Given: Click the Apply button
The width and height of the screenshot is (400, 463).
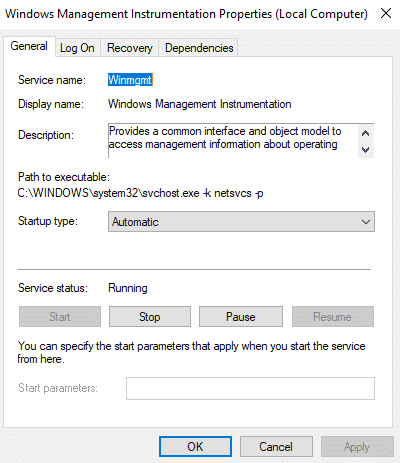Looking at the screenshot, I should tap(357, 446).
